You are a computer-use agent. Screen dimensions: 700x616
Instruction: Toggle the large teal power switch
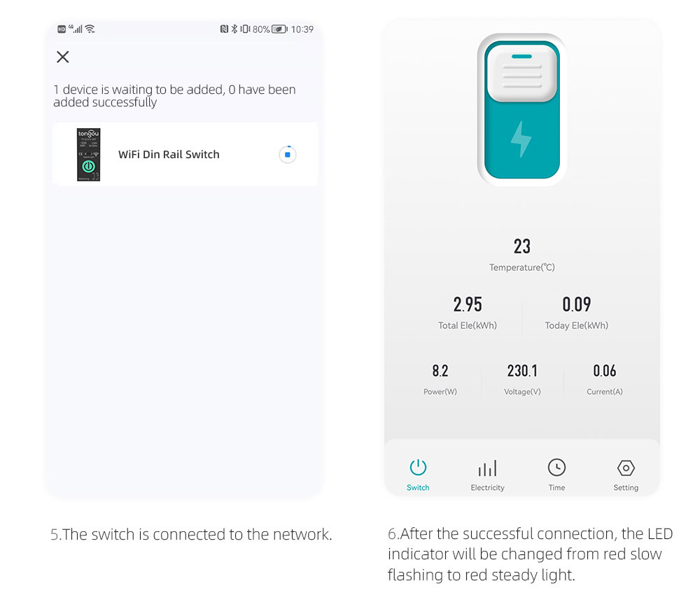(522, 110)
